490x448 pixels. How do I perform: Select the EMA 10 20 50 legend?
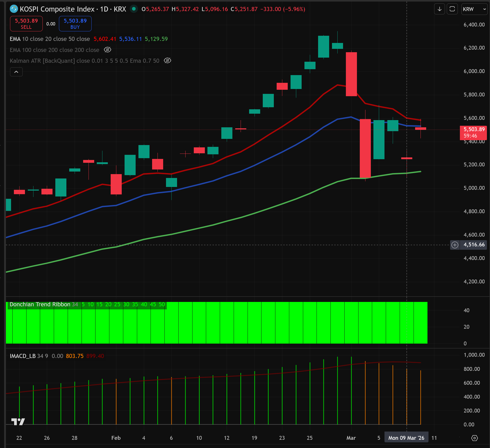tap(50, 39)
